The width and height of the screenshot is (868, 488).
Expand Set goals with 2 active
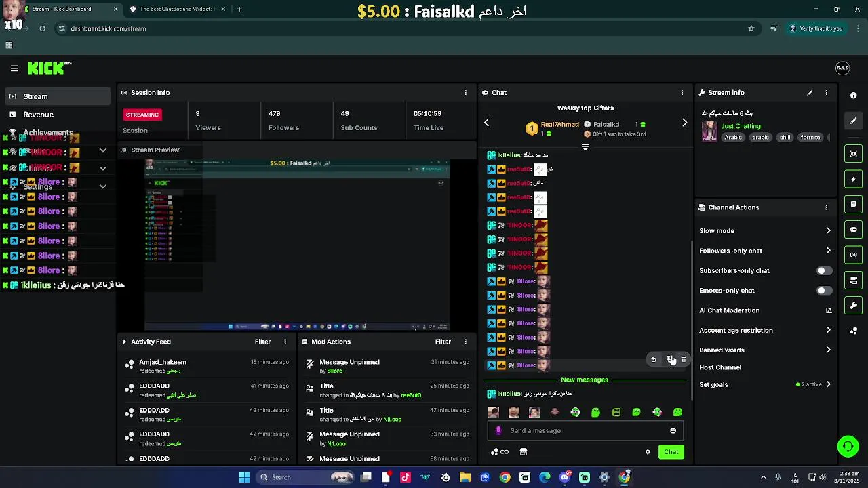765,385
